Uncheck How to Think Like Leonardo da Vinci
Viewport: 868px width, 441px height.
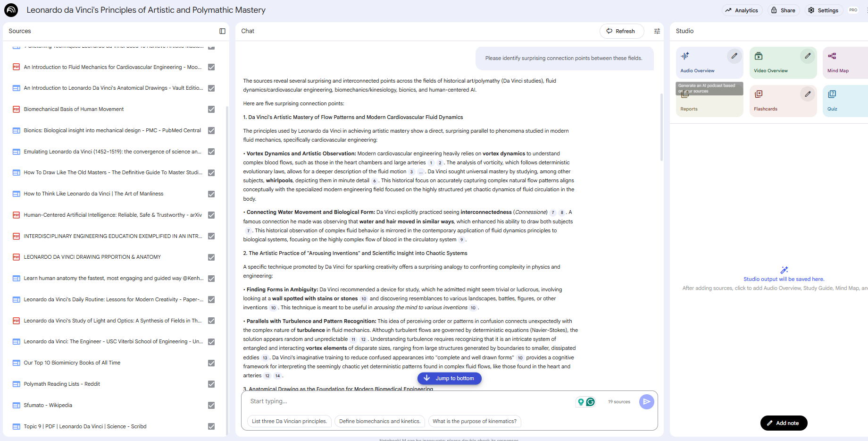click(211, 194)
